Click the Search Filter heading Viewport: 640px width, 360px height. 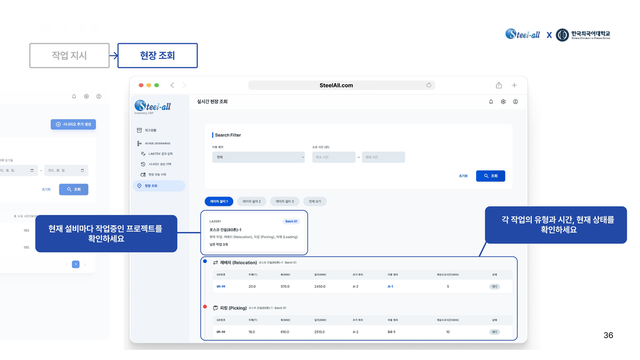[x=228, y=135]
